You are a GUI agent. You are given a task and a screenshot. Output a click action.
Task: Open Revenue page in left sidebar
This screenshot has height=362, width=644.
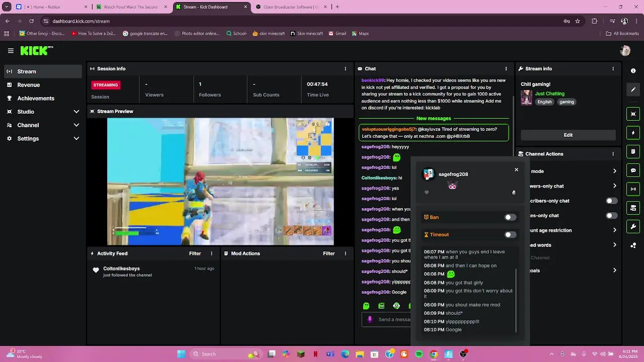(x=43, y=85)
